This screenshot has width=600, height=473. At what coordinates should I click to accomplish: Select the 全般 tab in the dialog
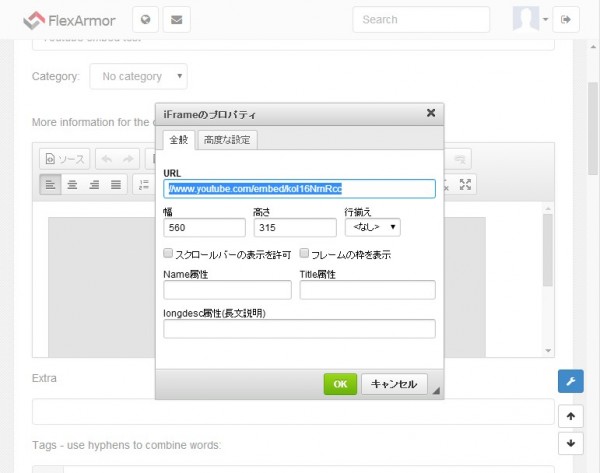tap(177, 139)
